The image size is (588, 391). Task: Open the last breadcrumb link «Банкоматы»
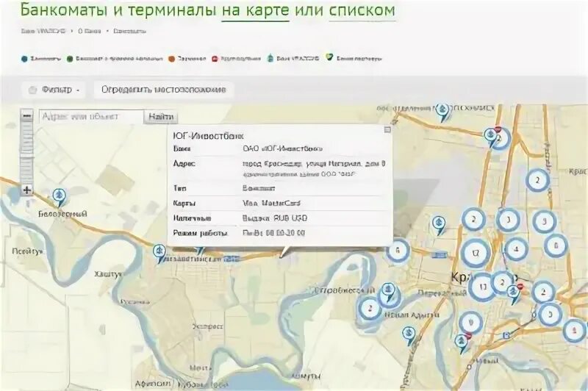coord(129,31)
